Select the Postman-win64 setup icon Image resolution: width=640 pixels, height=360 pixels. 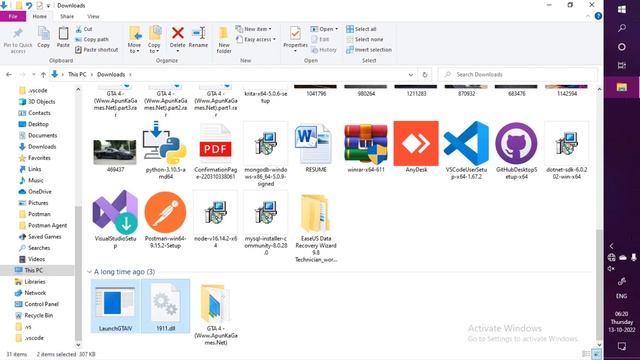165,212
